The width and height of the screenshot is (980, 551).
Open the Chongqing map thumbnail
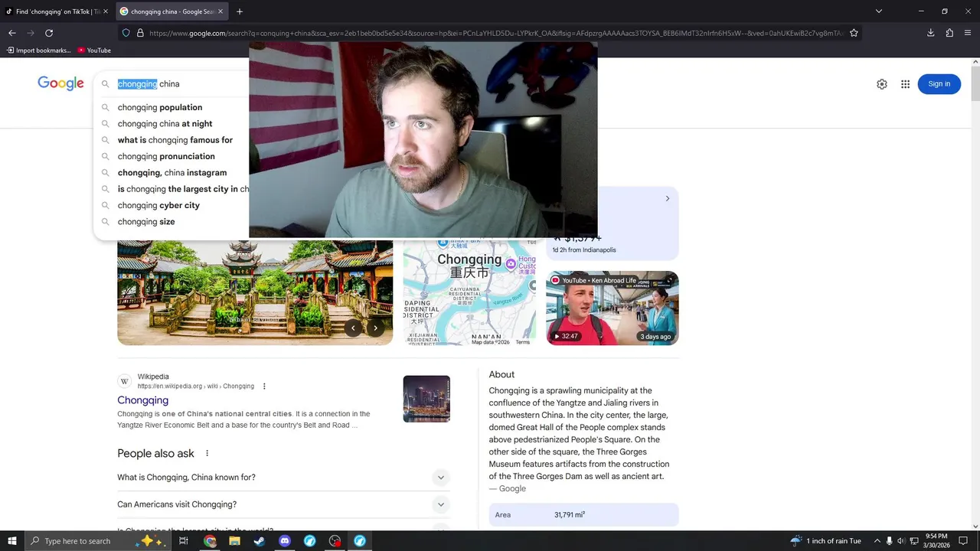pos(469,292)
